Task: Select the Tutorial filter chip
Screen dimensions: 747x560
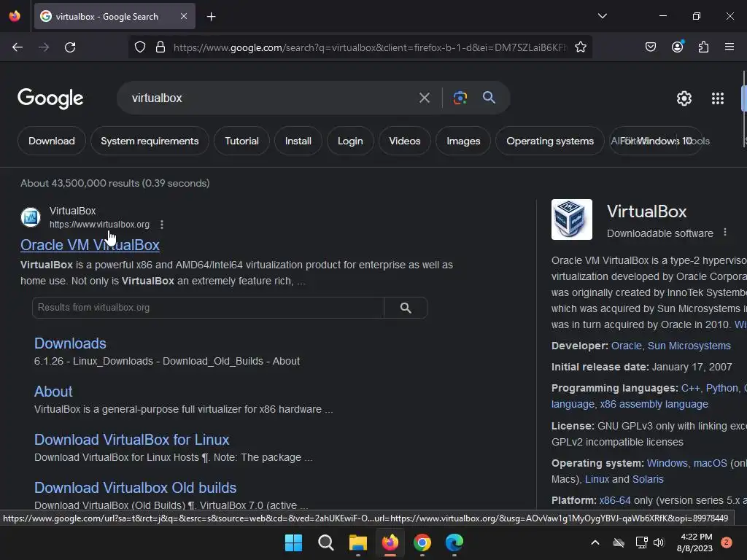Action: tap(241, 141)
